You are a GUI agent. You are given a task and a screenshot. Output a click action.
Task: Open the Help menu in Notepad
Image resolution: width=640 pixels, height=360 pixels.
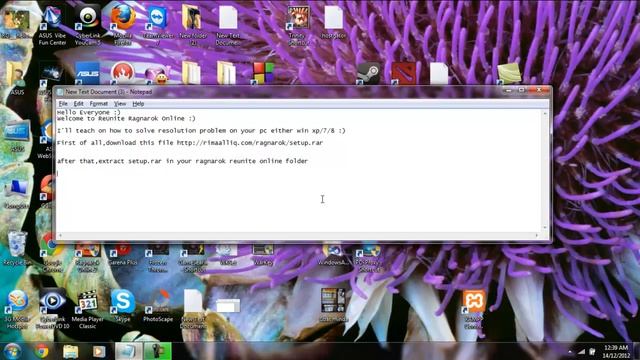(x=138, y=104)
